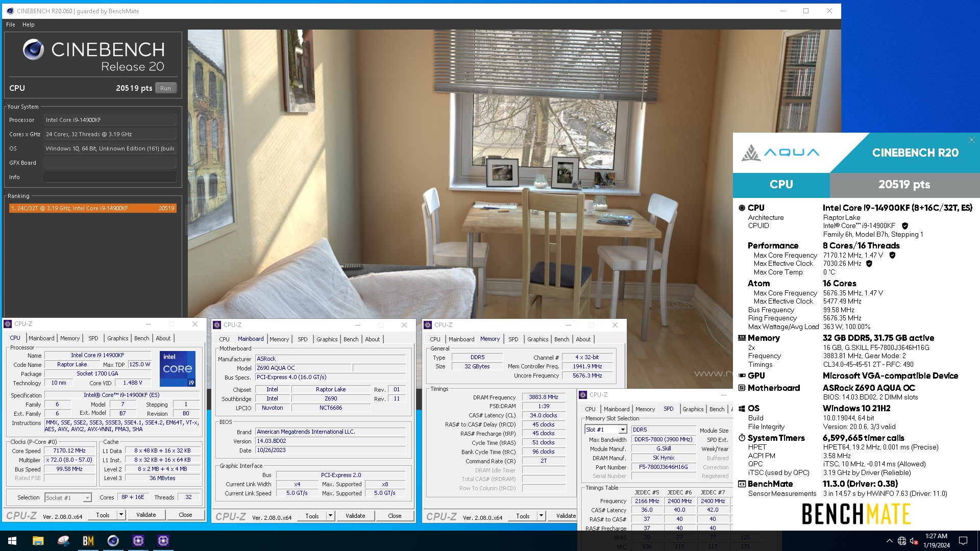The image size is (980, 551).
Task: Open the Windows Start menu
Action: [x=12, y=541]
